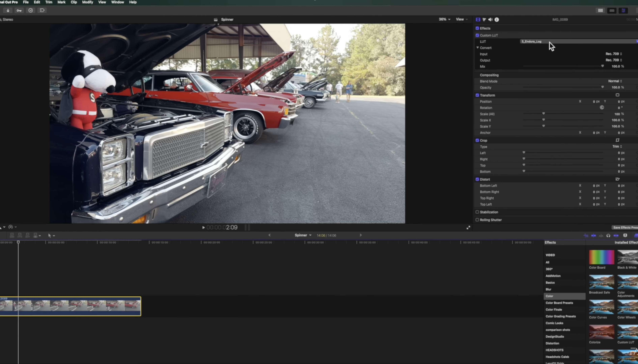Switch to the Color inspector icon
This screenshot has height=364, width=638.
484,20
